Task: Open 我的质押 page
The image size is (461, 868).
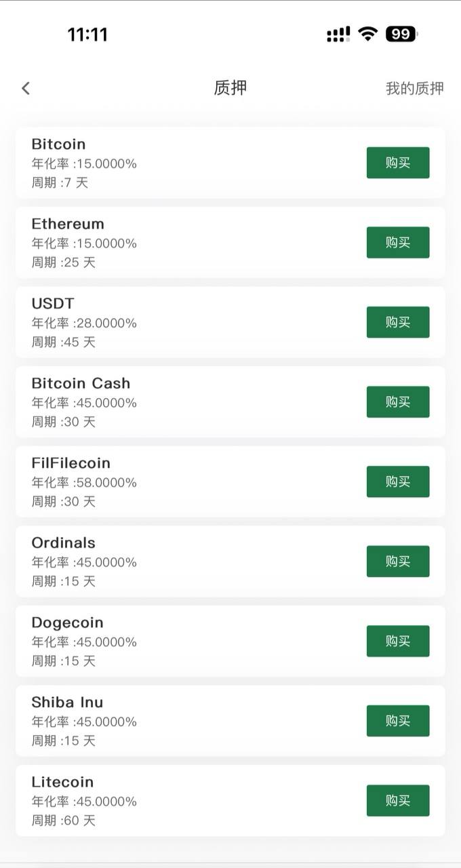Action: 414,88
